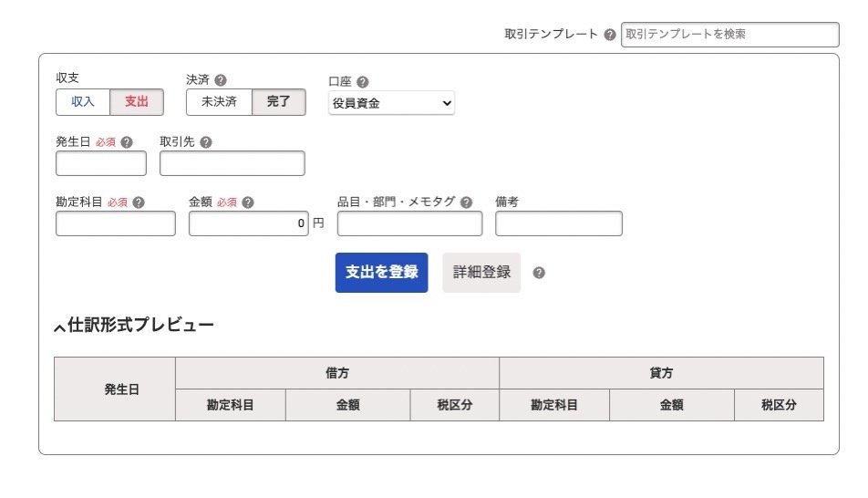Open the 口座 dropdown showing 役員資金
This screenshot has width=868, height=498.
tap(391, 103)
